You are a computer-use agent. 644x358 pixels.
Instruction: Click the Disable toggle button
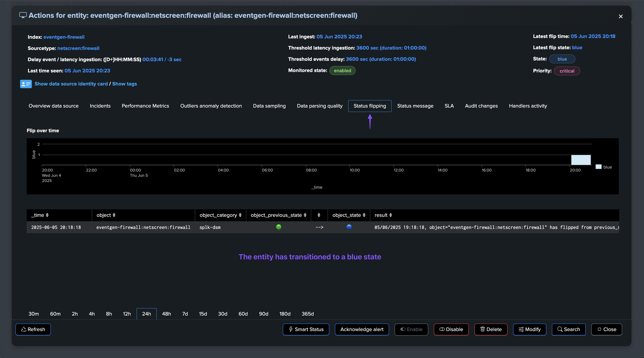point(451,329)
